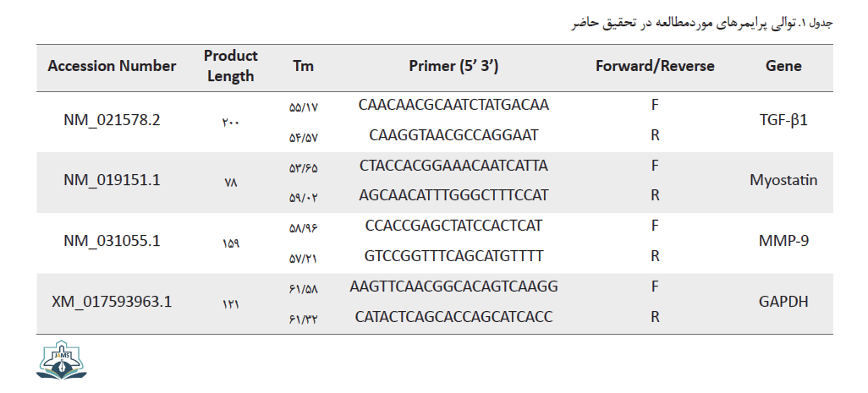Click the Myostatin gene name

pos(783,180)
